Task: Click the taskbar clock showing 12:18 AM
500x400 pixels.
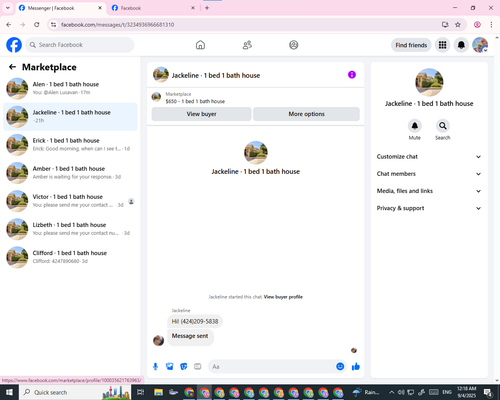Action: point(467,392)
